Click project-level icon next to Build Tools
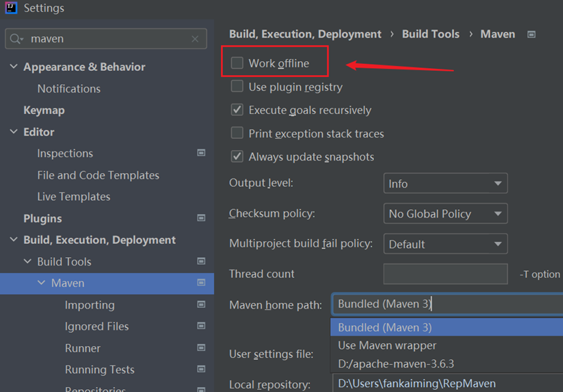563x392 pixels. [x=202, y=261]
